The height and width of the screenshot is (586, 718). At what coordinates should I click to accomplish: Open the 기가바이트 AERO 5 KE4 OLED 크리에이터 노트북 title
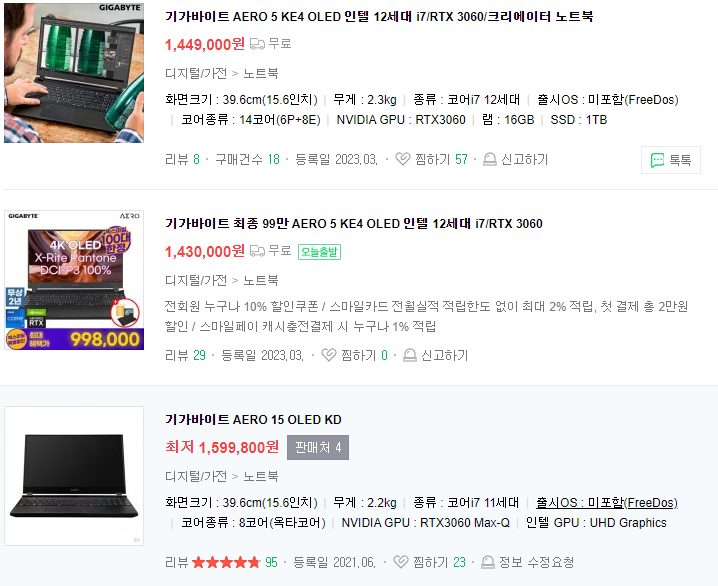click(x=379, y=16)
